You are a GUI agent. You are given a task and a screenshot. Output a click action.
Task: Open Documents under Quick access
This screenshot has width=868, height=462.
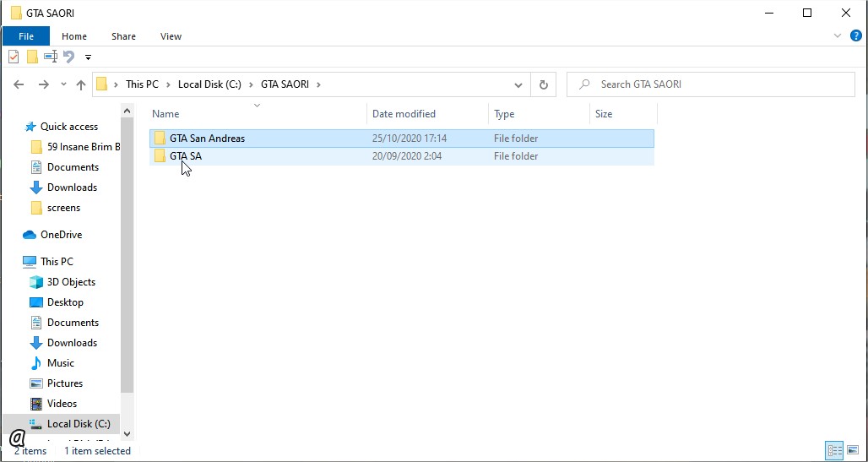point(73,166)
